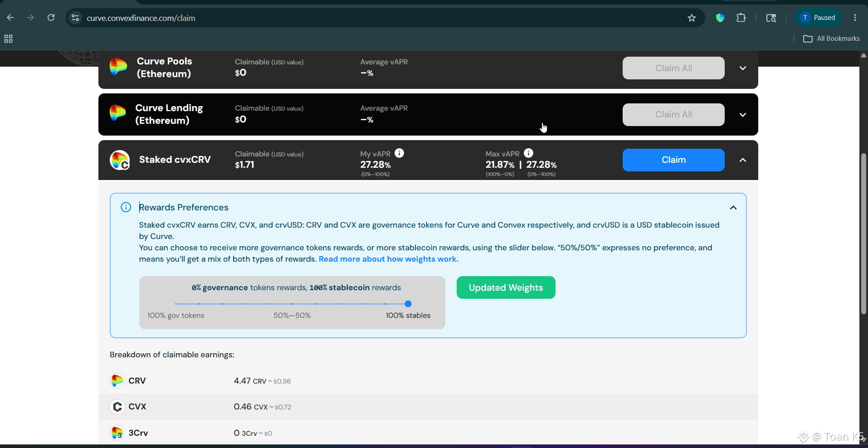Click the $1.71 claimable value

point(244,165)
